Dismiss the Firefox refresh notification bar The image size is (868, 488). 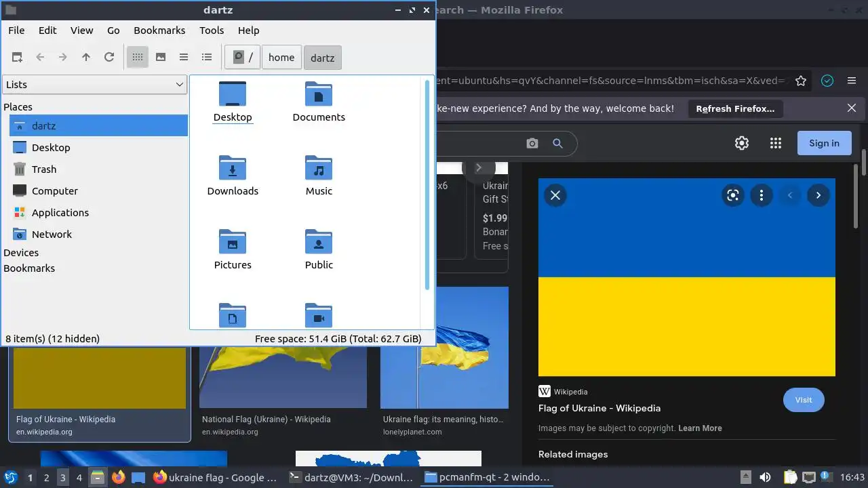(x=852, y=108)
